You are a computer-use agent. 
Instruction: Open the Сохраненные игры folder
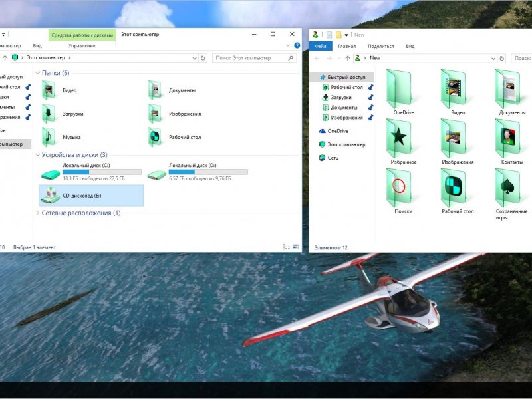[x=511, y=194]
